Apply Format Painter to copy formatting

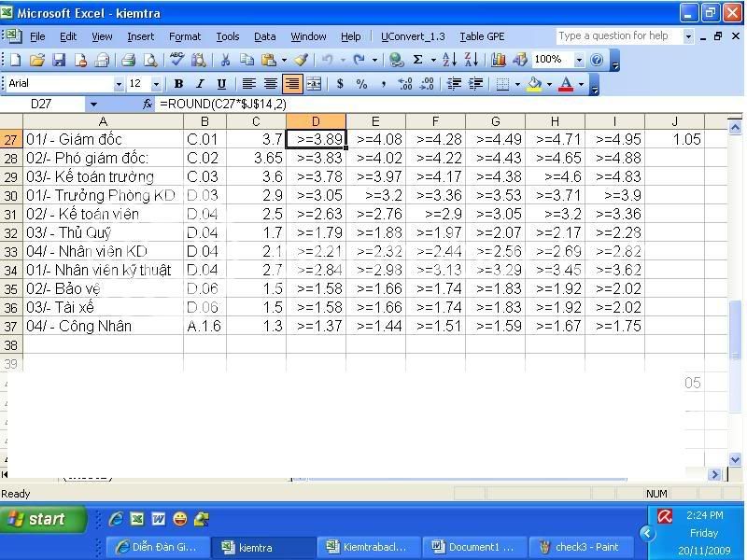point(299,59)
